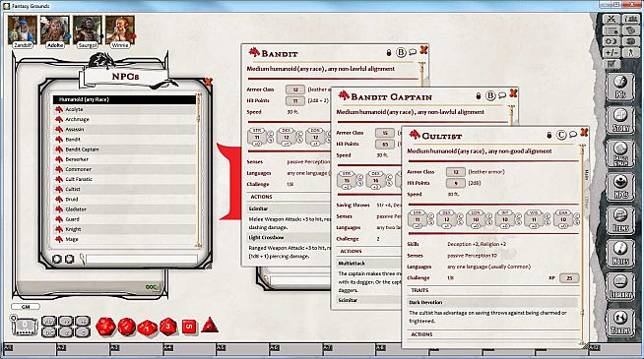This screenshot has height=359, width=644.
Task: Click the NPC list search field
Action: [x=141, y=260]
